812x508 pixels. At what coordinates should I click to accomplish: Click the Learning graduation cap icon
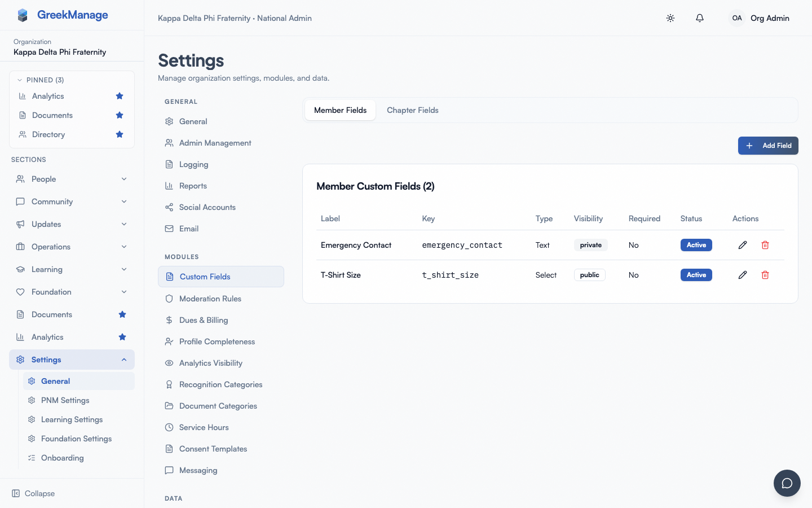[20, 269]
